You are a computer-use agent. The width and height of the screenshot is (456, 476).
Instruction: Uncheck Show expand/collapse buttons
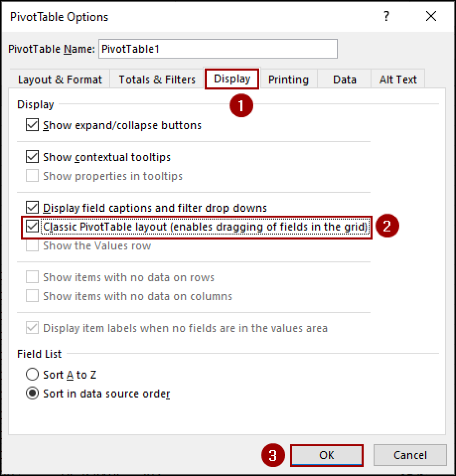31,125
